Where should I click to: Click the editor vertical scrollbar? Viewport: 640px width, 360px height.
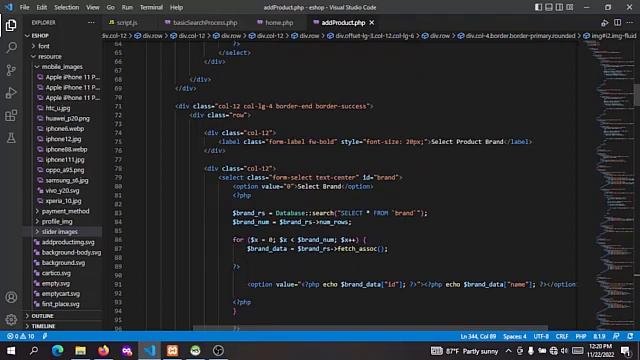tap(636, 95)
